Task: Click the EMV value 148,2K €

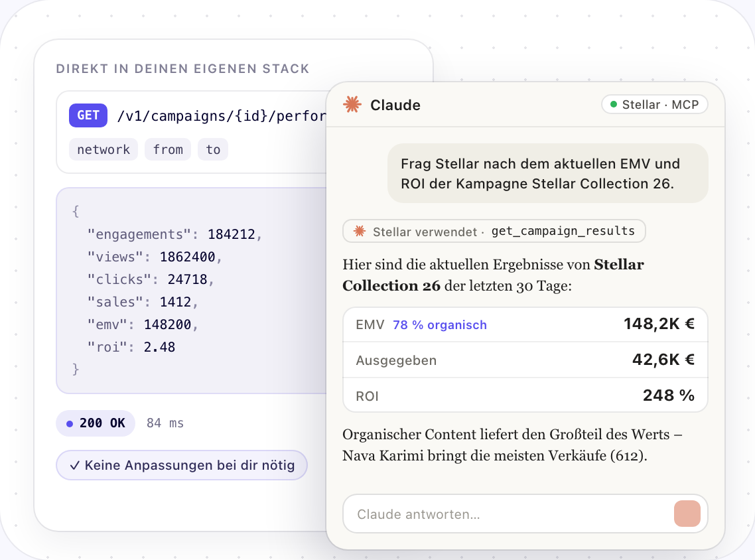Action: point(659,324)
